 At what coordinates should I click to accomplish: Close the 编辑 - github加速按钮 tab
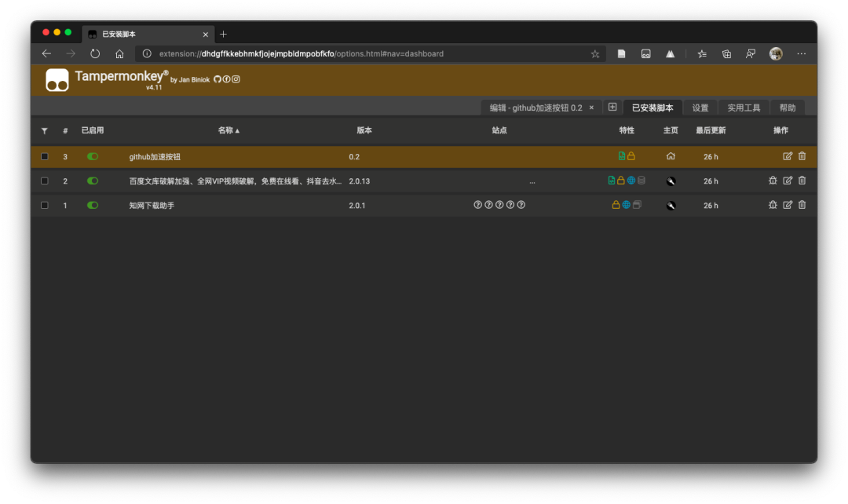tap(592, 108)
